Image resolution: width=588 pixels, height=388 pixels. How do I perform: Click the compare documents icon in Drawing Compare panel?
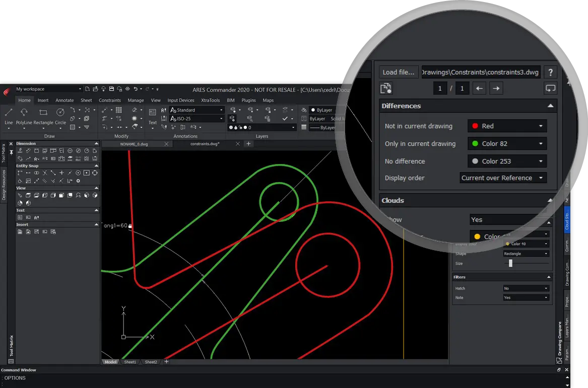pyautogui.click(x=386, y=89)
